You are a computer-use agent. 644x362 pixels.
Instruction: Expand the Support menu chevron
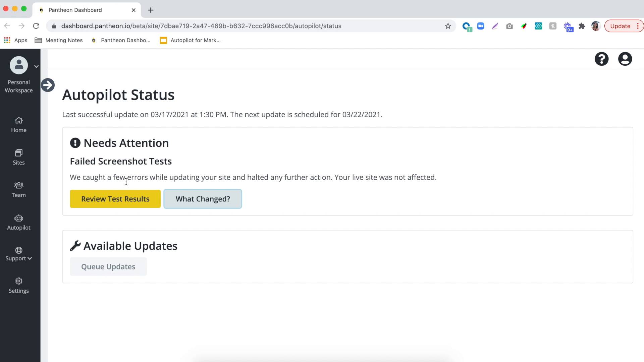[30, 258]
